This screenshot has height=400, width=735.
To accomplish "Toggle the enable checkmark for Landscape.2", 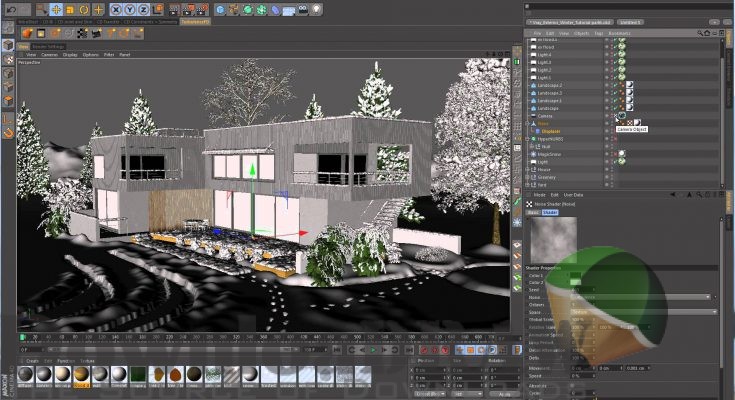I will (x=614, y=85).
